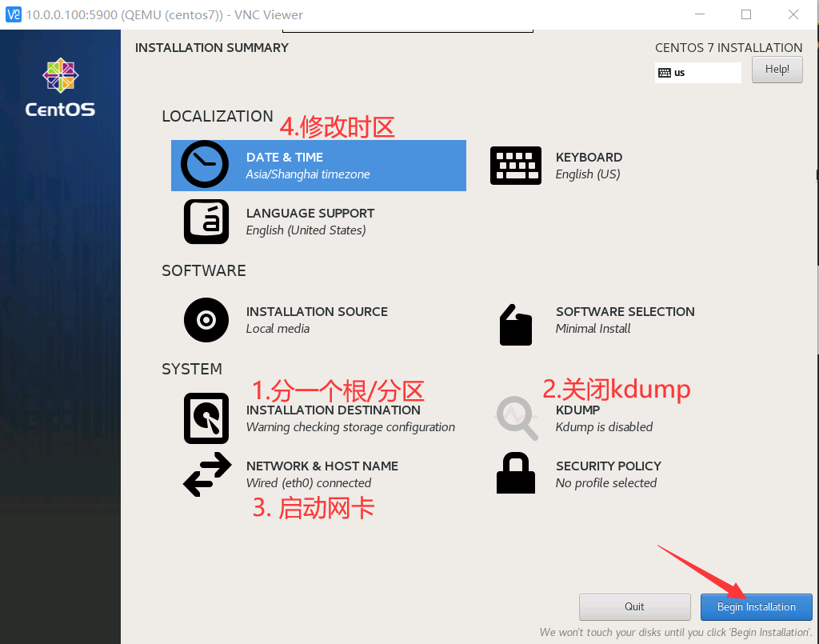The image size is (819, 644).
Task: Open the Network & Host Name arrows icon
Action: (207, 474)
